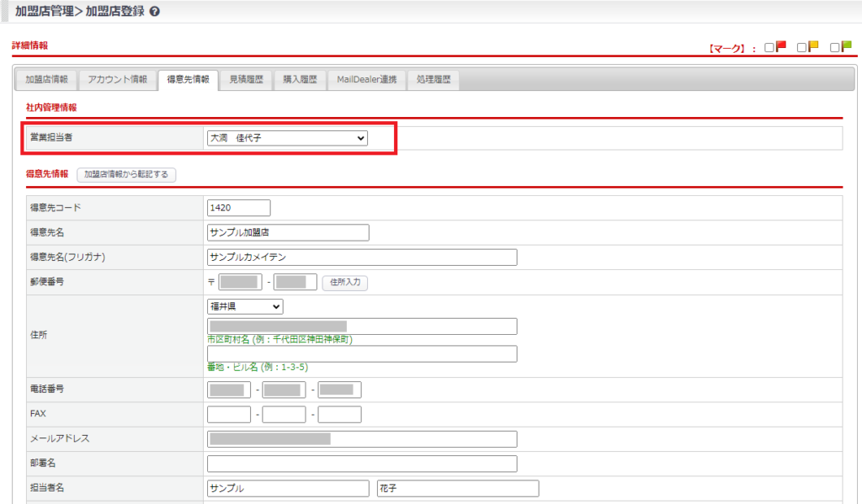View the 処理履歴 tab
862x504 pixels.
pos(434,80)
